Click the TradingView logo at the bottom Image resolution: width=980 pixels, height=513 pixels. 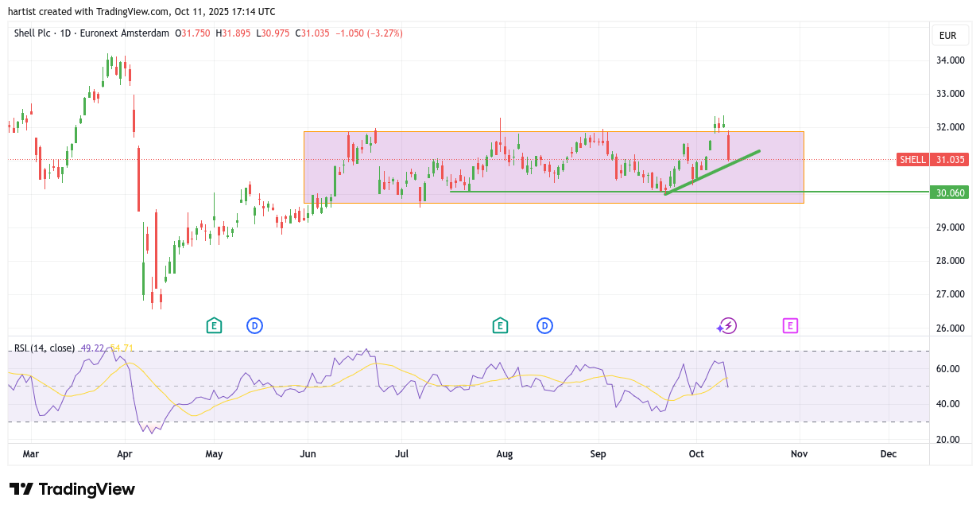click(72, 489)
